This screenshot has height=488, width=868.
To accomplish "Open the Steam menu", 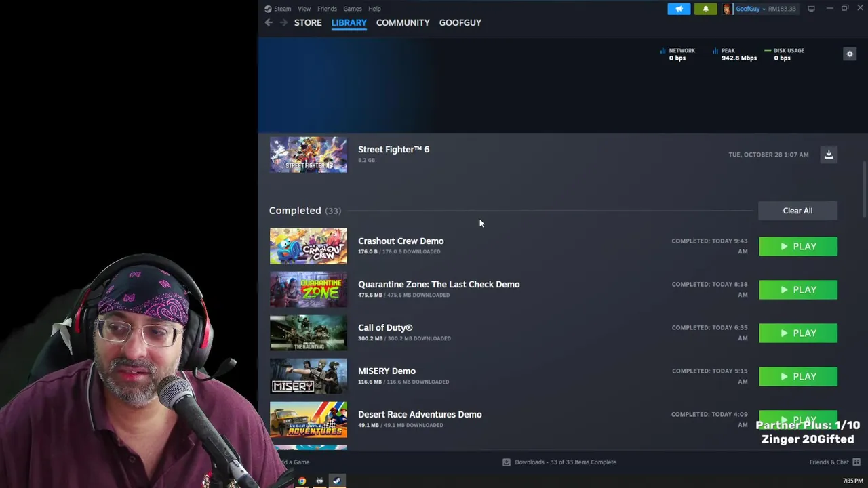I will [x=283, y=9].
